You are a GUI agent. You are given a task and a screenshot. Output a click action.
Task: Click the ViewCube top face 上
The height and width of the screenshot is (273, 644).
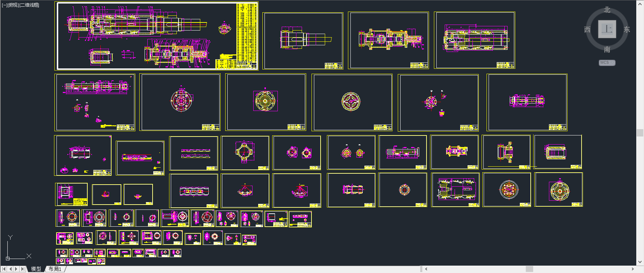pyautogui.click(x=607, y=29)
